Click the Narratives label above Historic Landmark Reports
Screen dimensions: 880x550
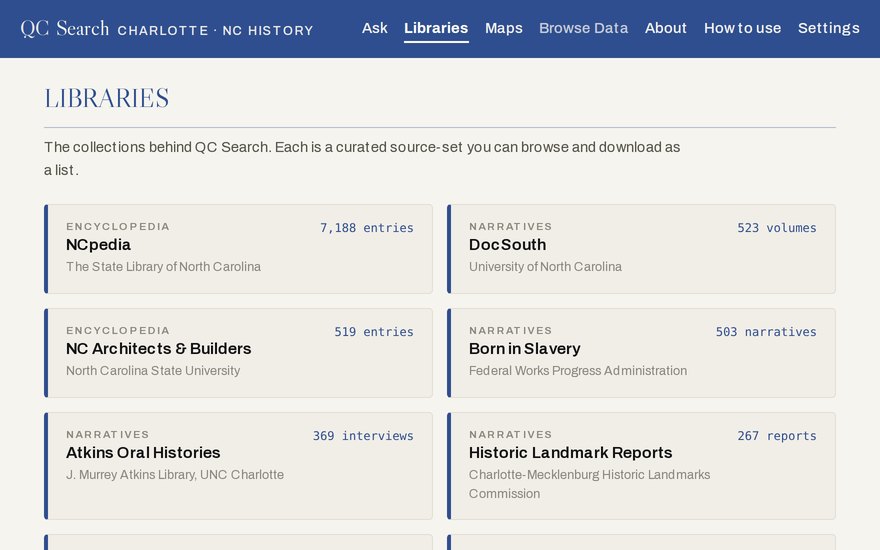510,434
